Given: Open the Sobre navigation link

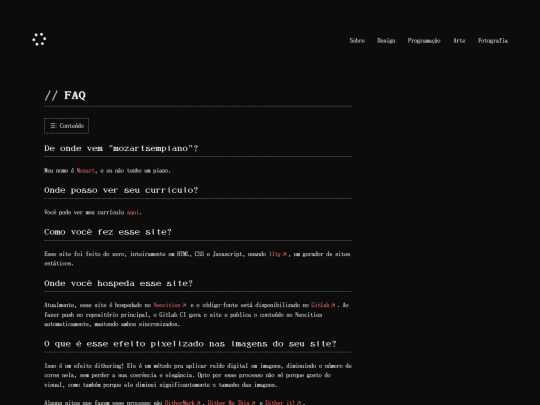Looking at the screenshot, I should tap(357, 41).
